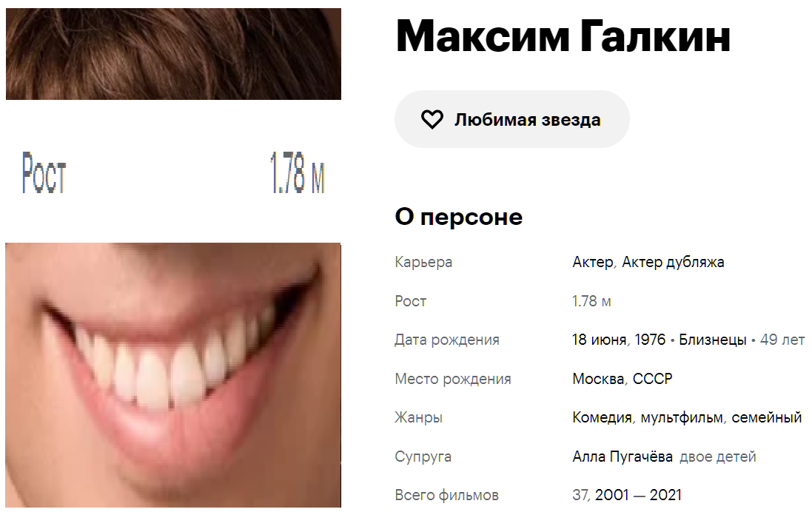The height and width of the screenshot is (512, 812).
Task: Click the СССР country link
Action: coord(653,379)
